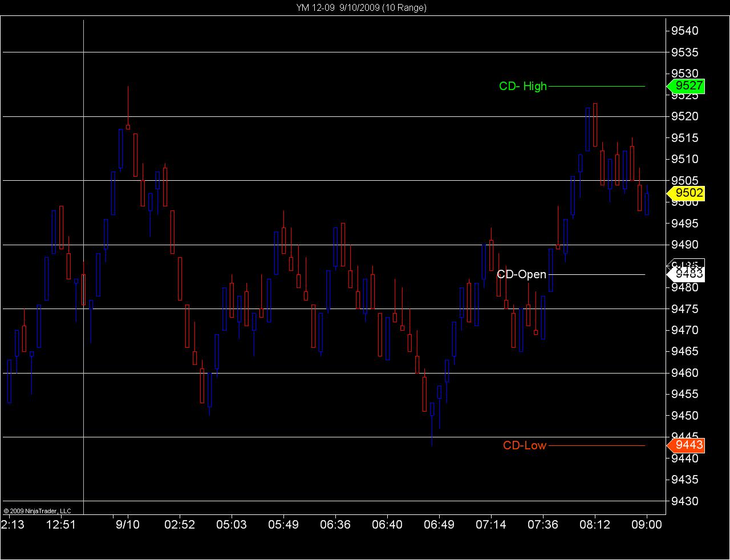This screenshot has width=730, height=560.
Task: Click the 9435 price axis label
Action: [685, 480]
